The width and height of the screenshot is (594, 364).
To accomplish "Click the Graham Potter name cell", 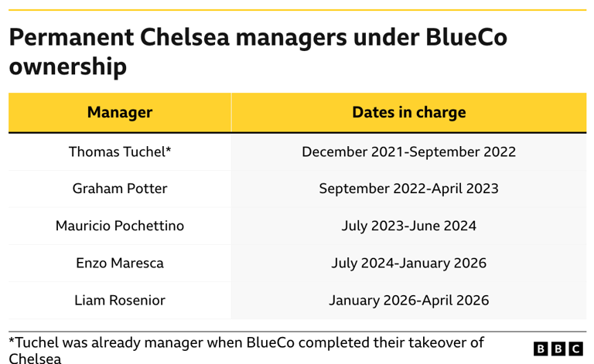I will [120, 189].
